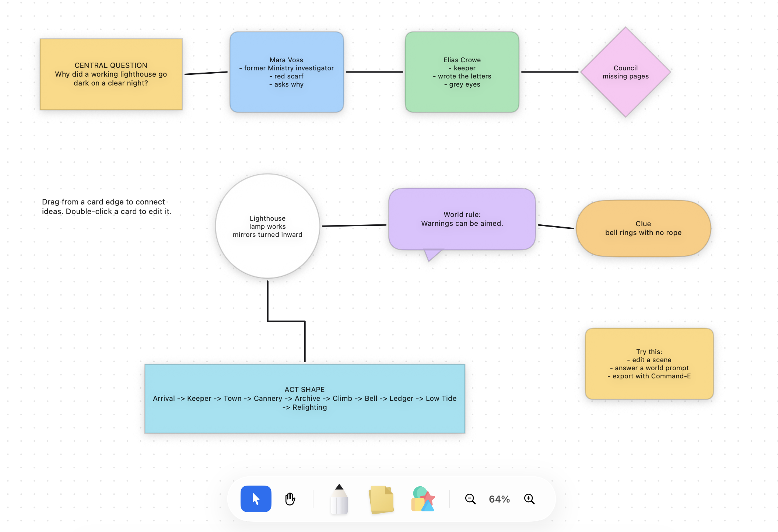
Task: Select connector between Mara Voss and Elias Crowe
Action: (x=374, y=72)
